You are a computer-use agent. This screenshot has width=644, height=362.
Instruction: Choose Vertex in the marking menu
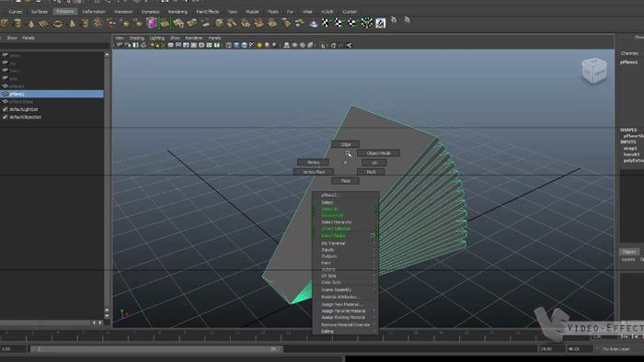(313, 163)
